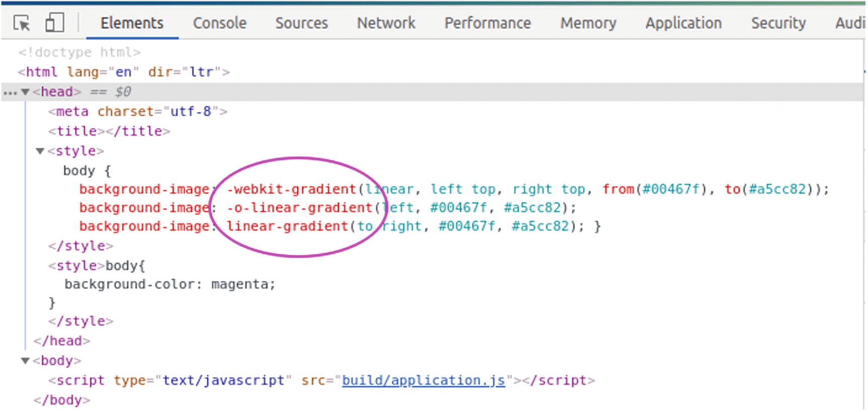Switch to the Console tab
The width and height of the screenshot is (868, 412).
point(219,23)
